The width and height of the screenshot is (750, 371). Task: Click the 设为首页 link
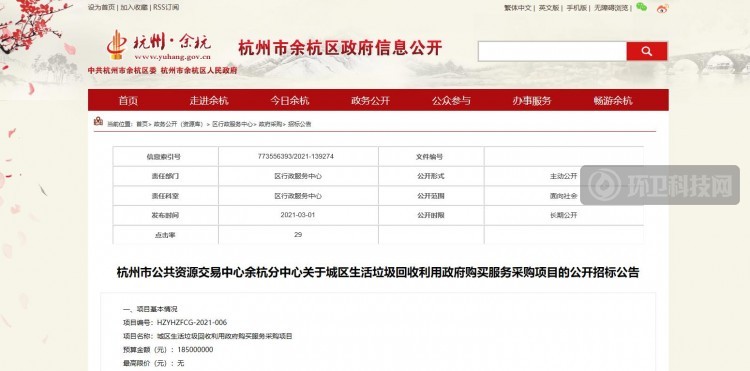(101, 8)
